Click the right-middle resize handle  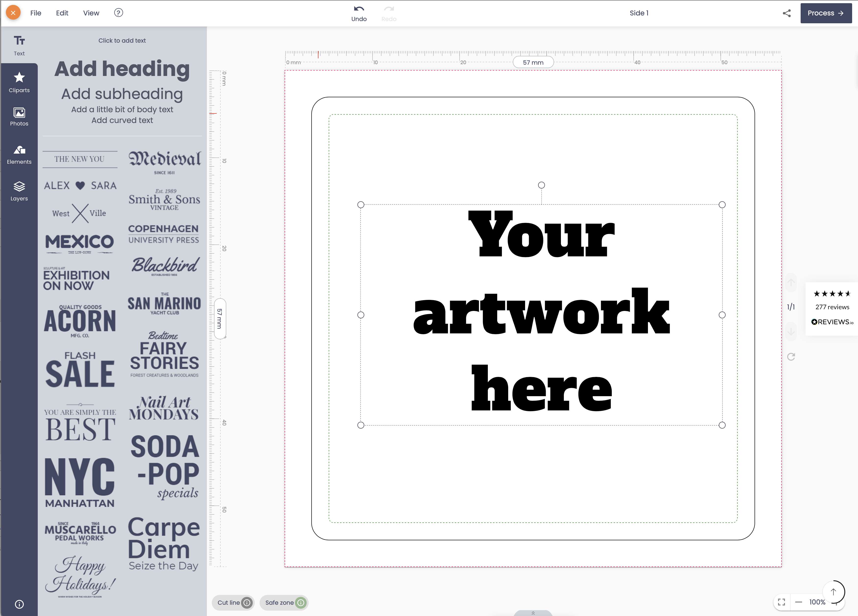722,315
